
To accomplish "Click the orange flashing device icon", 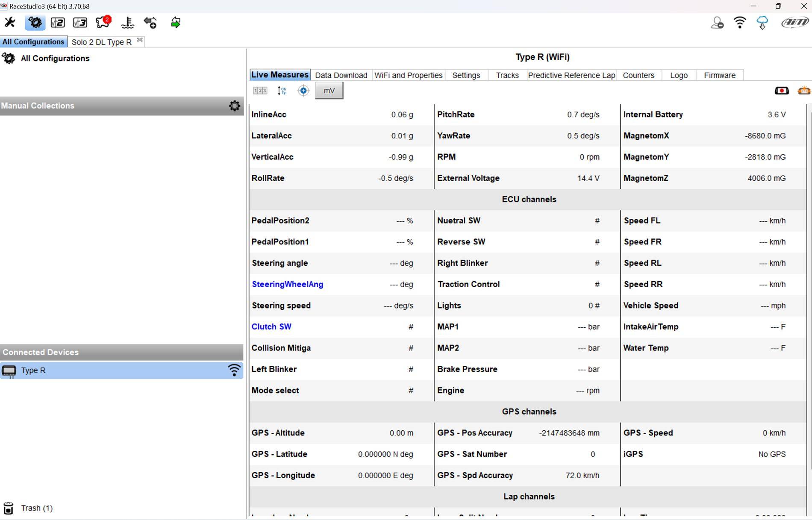I will pos(804,91).
